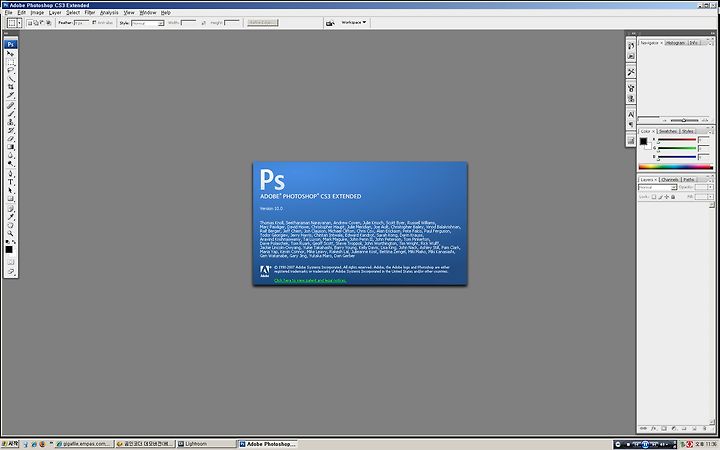
Task: Select the Move tool
Action: [x=11, y=54]
